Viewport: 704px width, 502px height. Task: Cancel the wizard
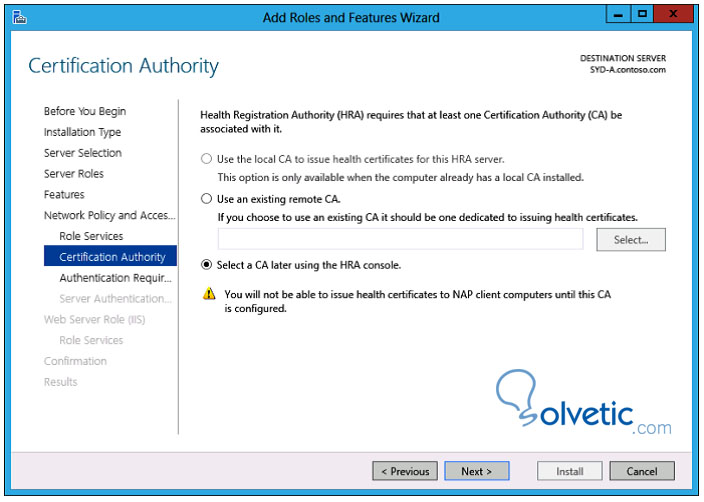pyautogui.click(x=642, y=471)
